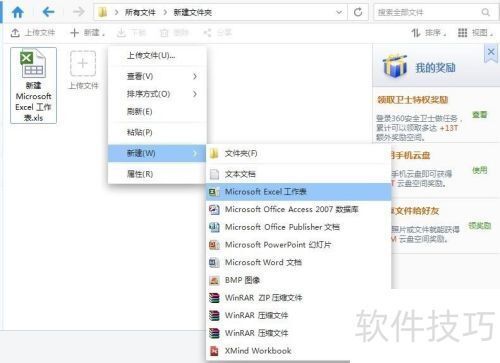The width and height of the screenshot is (500, 363).
Task: Click 使用 link for 手机云盘
Action: pyautogui.click(x=480, y=170)
